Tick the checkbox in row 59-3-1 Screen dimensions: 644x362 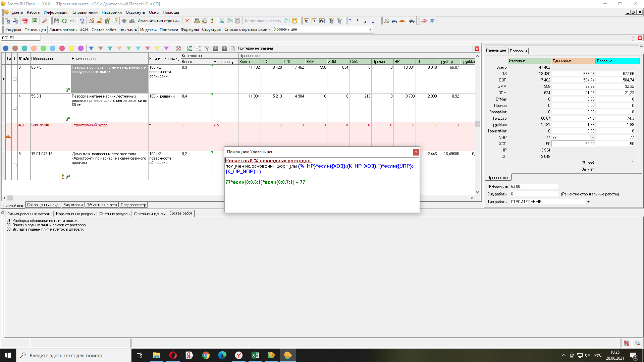(x=14, y=108)
